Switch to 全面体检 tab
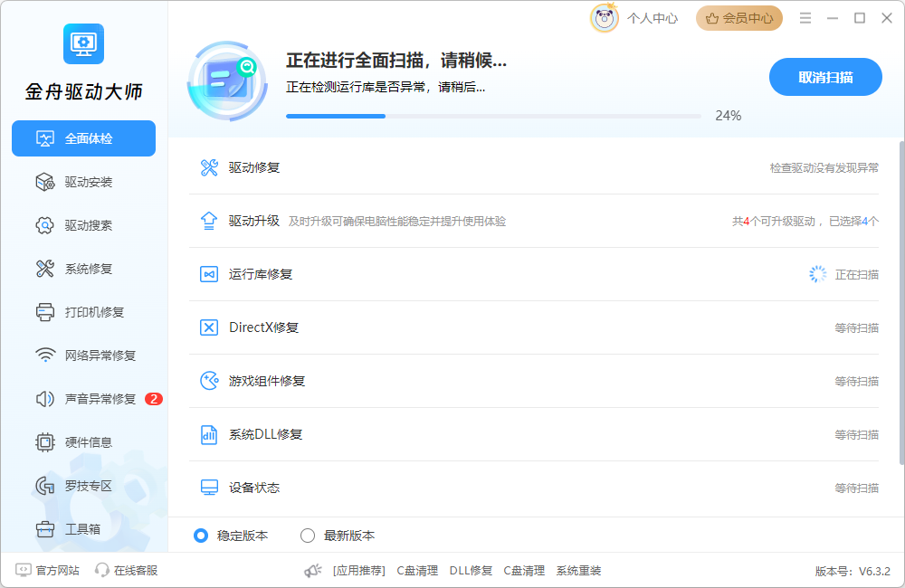 pos(83,138)
